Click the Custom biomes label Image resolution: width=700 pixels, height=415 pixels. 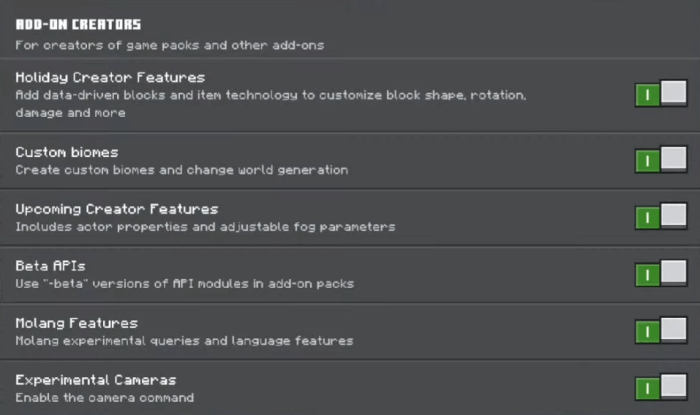67,152
